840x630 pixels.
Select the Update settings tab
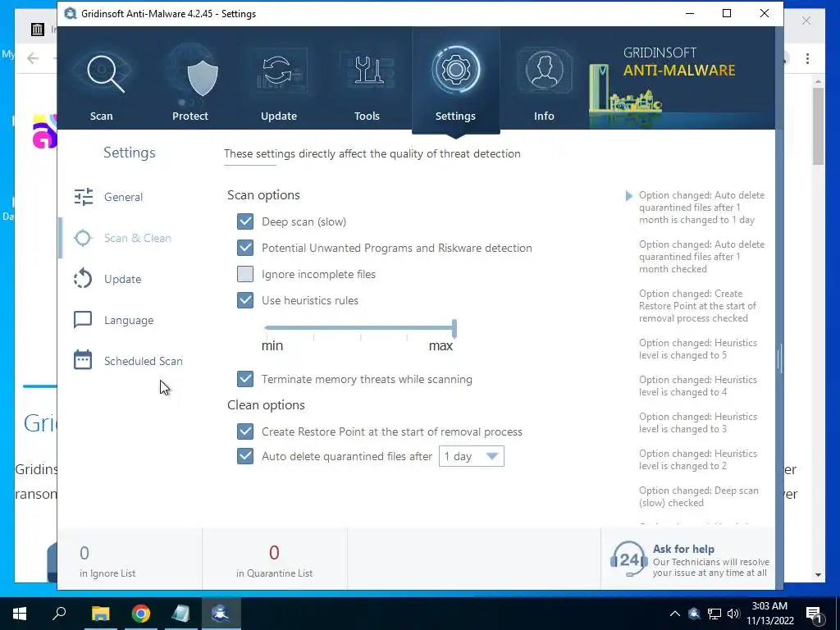(123, 279)
